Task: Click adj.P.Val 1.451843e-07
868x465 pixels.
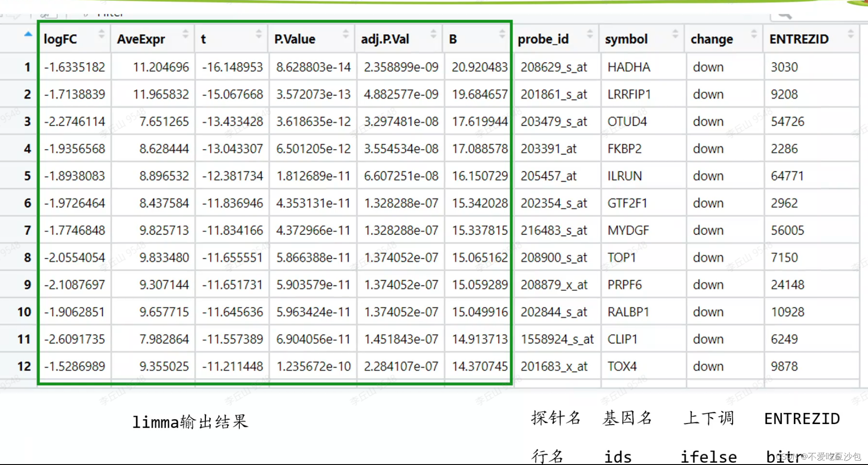Action: pyautogui.click(x=401, y=339)
